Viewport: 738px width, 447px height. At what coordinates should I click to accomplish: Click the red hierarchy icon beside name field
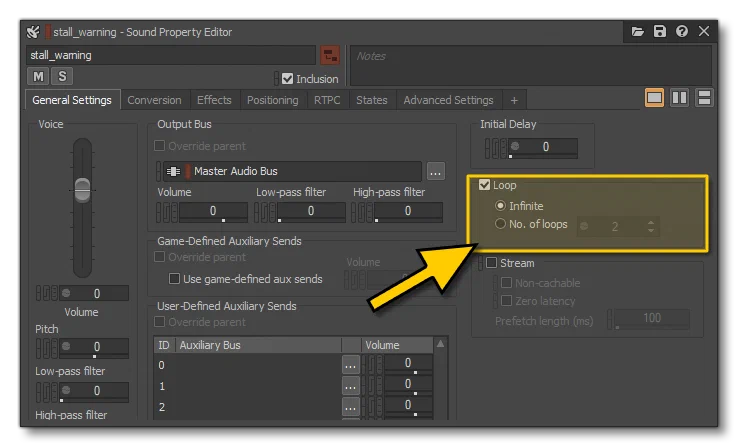[330, 55]
